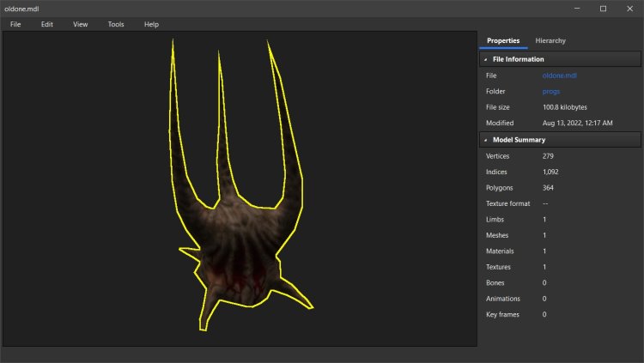Maximize the model viewer window
Viewport: 644px width, 363px height.
pyautogui.click(x=603, y=9)
